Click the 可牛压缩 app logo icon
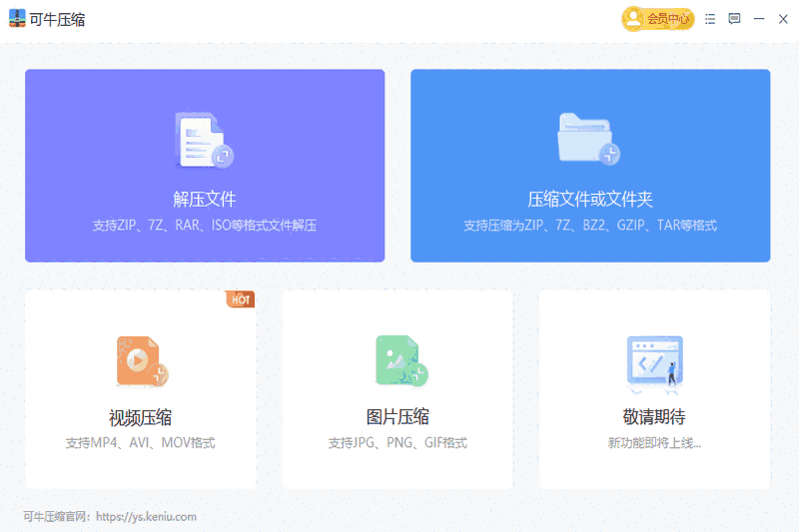This screenshot has height=532, width=799. [17, 18]
